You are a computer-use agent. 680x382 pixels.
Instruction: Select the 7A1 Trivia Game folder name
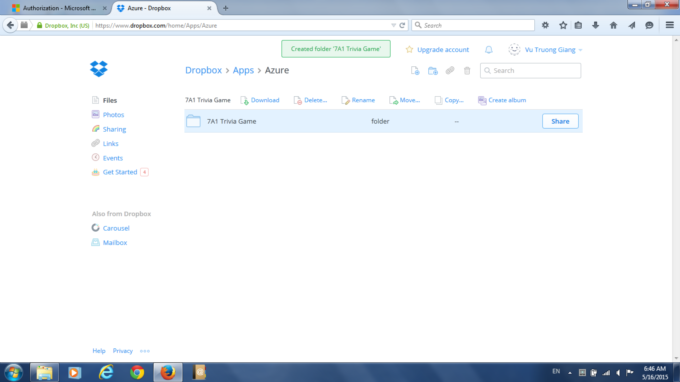click(232, 121)
